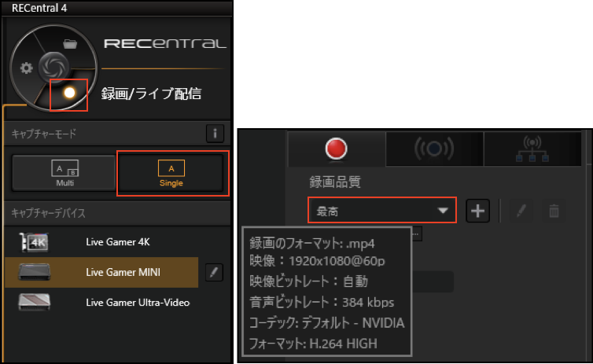
Task: Switch to Single capture mode
Action: click(171, 173)
